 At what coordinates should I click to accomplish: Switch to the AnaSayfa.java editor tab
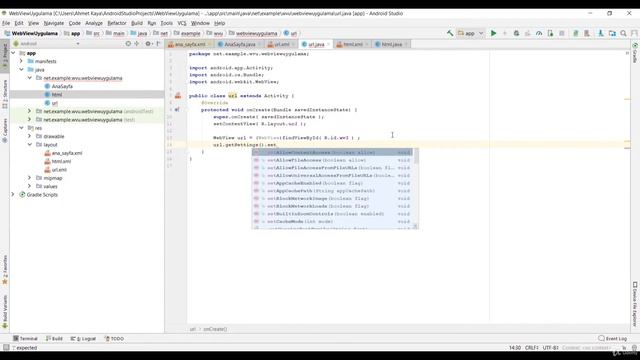[240, 44]
